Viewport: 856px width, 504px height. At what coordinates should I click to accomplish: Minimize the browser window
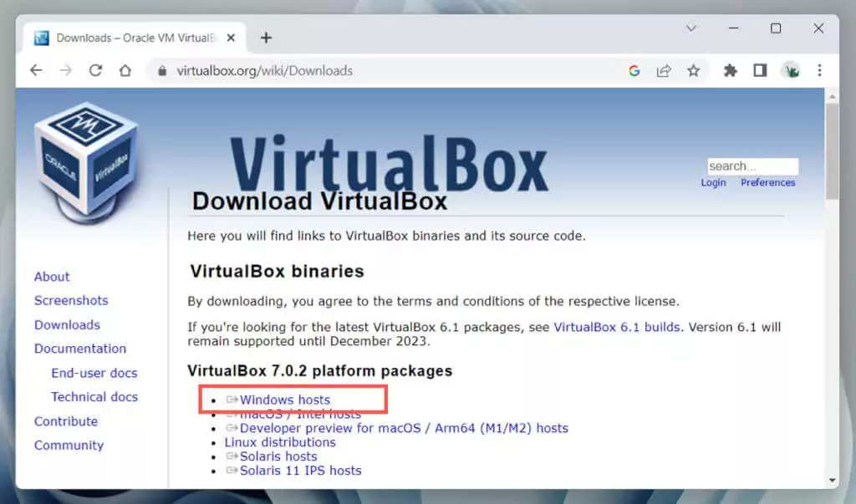(x=733, y=28)
